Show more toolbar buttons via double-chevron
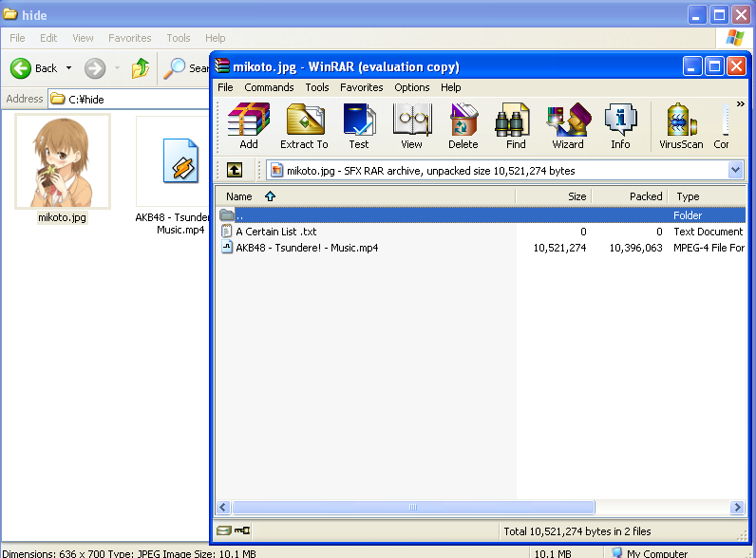 [x=740, y=104]
